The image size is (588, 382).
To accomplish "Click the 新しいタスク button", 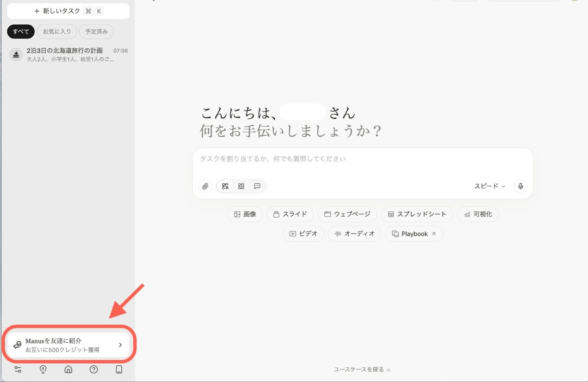I will click(68, 11).
